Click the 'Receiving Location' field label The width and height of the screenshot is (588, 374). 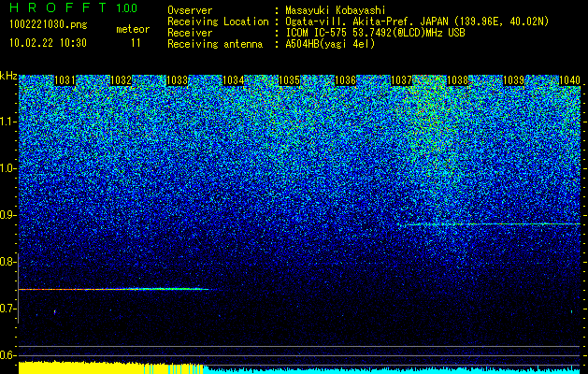click(218, 22)
